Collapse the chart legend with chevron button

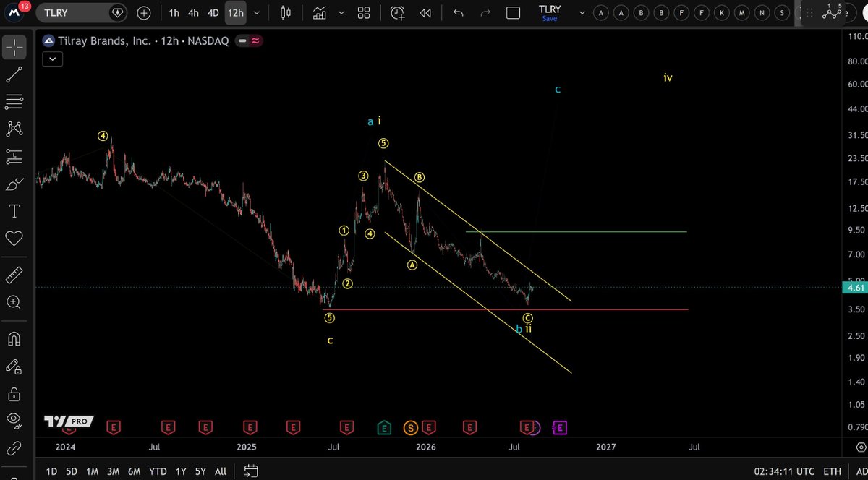tap(52, 59)
